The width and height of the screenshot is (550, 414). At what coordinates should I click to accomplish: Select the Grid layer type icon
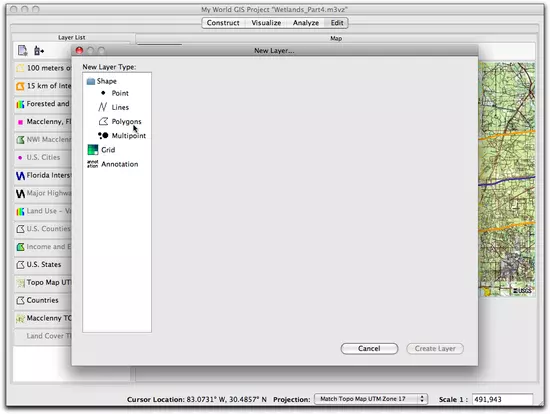coord(93,150)
